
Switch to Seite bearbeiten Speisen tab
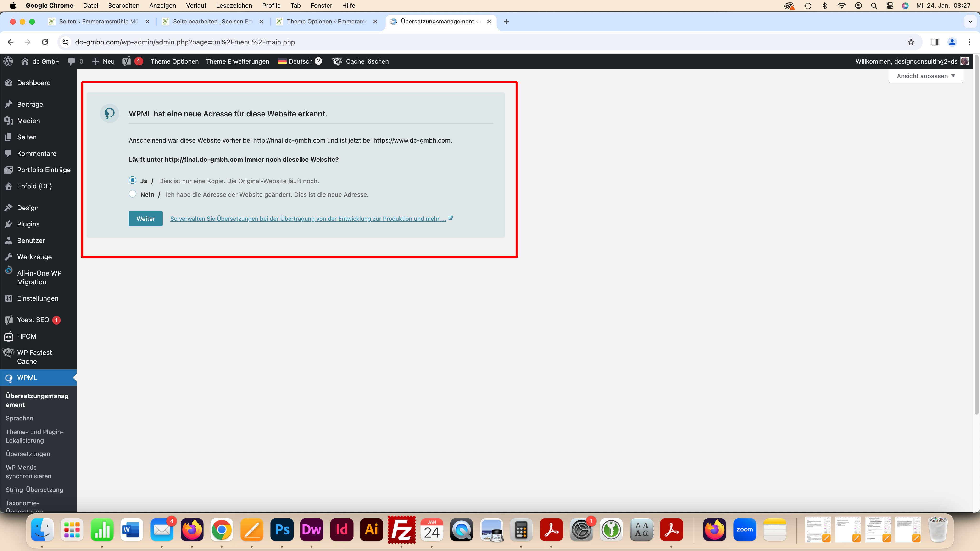[213, 21]
